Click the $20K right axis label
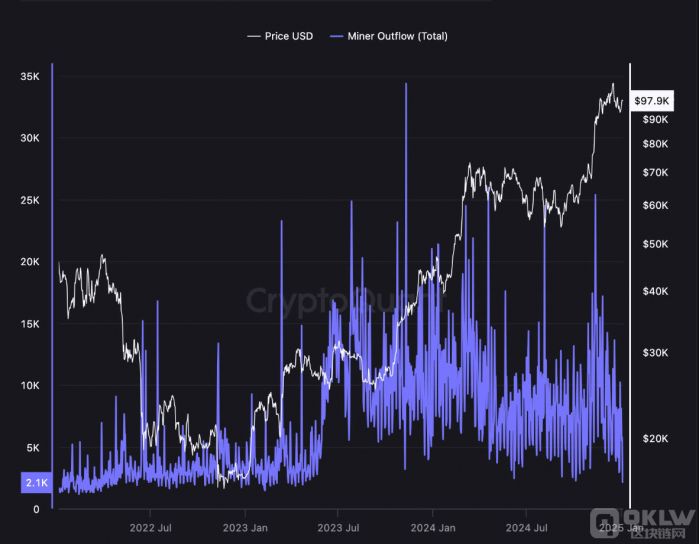This screenshot has width=699, height=544. pos(655,439)
